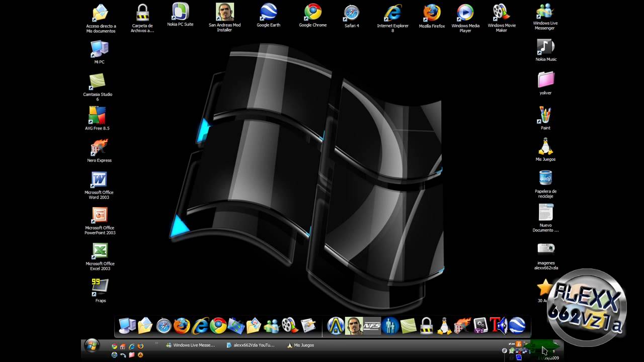The width and height of the screenshot is (644, 362).
Task: Switch to the Windows Live Messenger taskbar button
Action: coord(190,345)
